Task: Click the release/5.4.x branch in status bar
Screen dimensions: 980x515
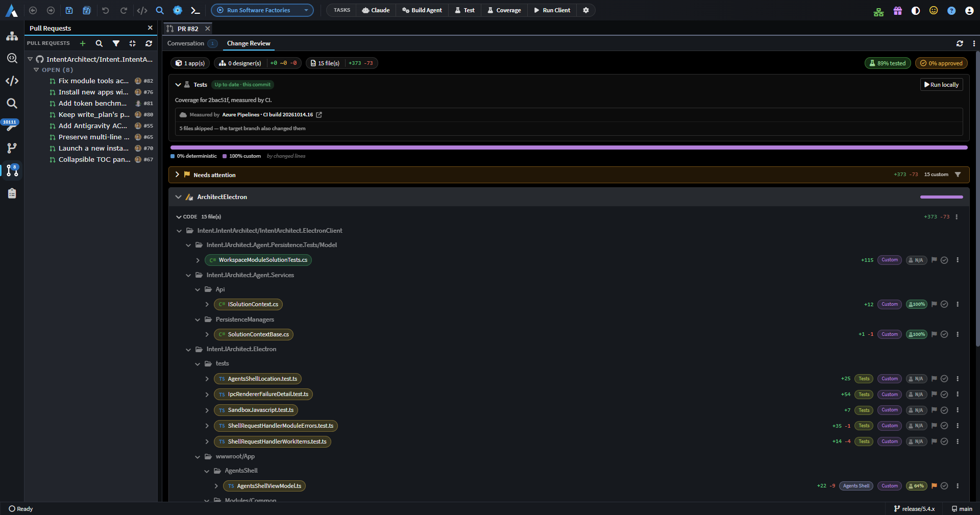Action: pos(914,509)
